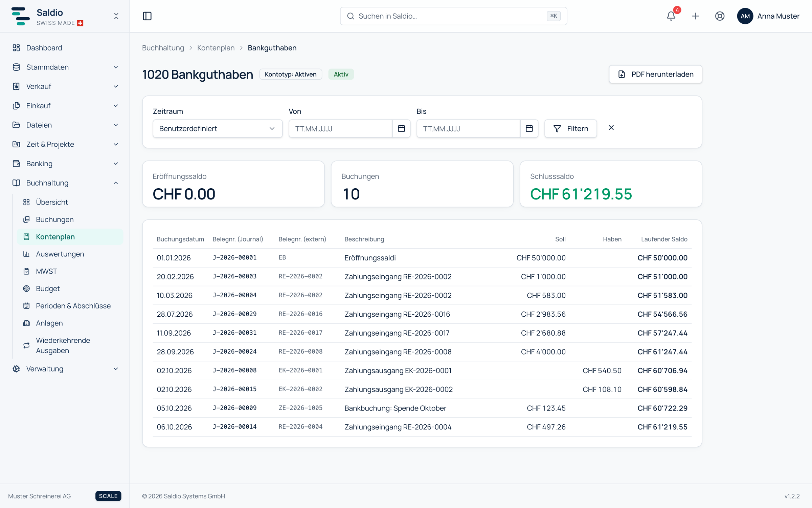Viewport: 812px width, 508px height.
Task: Click the Saldio logo
Action: [x=20, y=16]
